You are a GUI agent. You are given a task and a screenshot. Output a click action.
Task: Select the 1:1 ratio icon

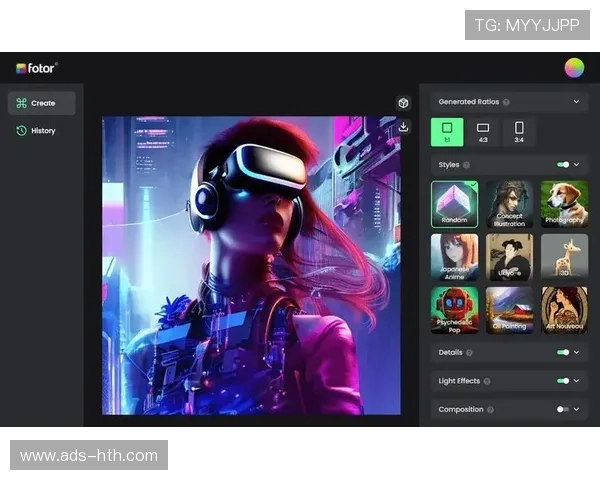[x=447, y=131]
